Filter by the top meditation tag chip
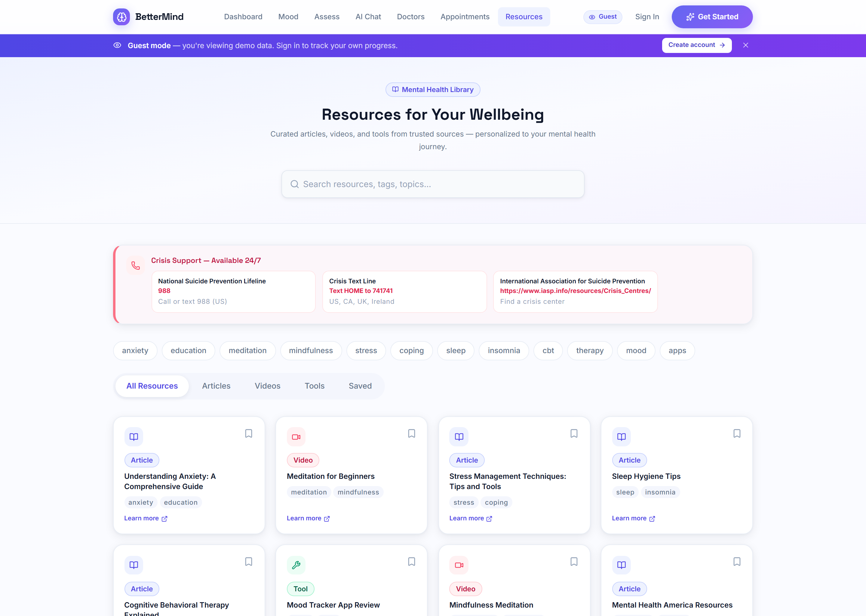866x616 pixels. click(247, 350)
